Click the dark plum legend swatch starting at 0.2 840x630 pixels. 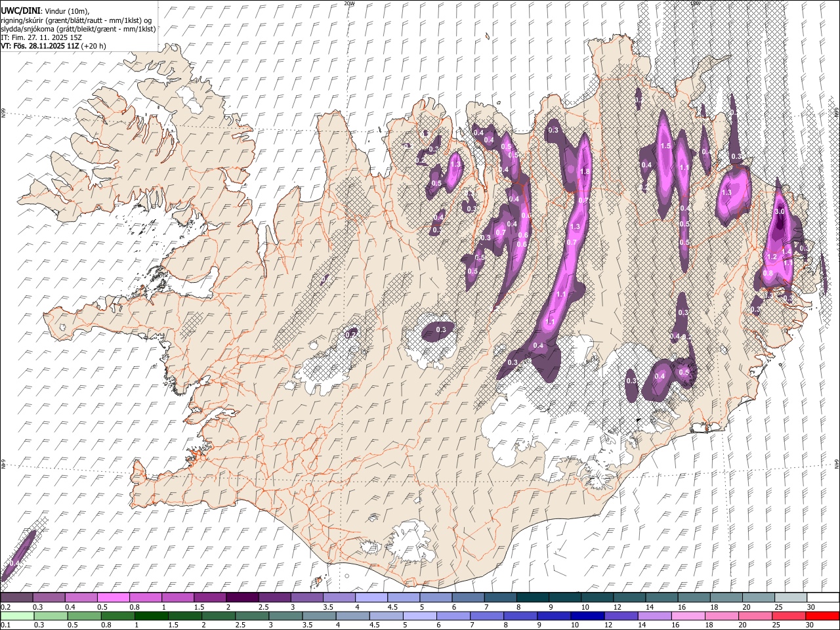tap(17, 597)
